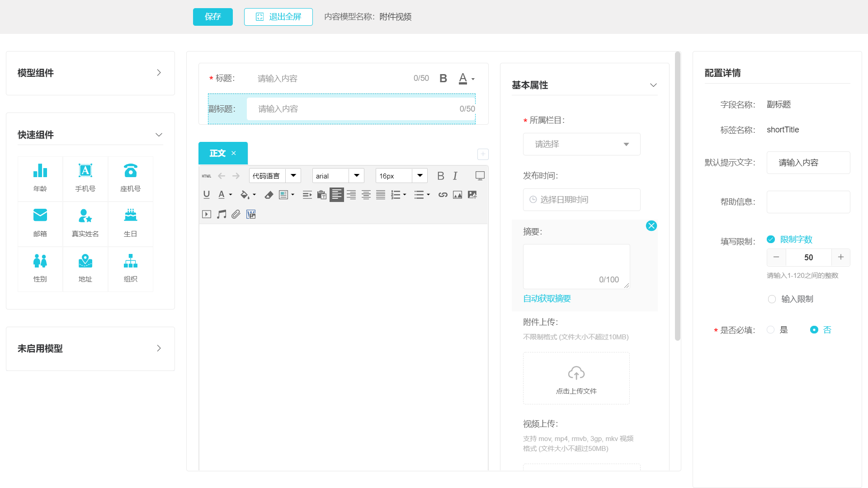Select 是 for 是否必填
This screenshot has width=868, height=488.
tap(771, 330)
